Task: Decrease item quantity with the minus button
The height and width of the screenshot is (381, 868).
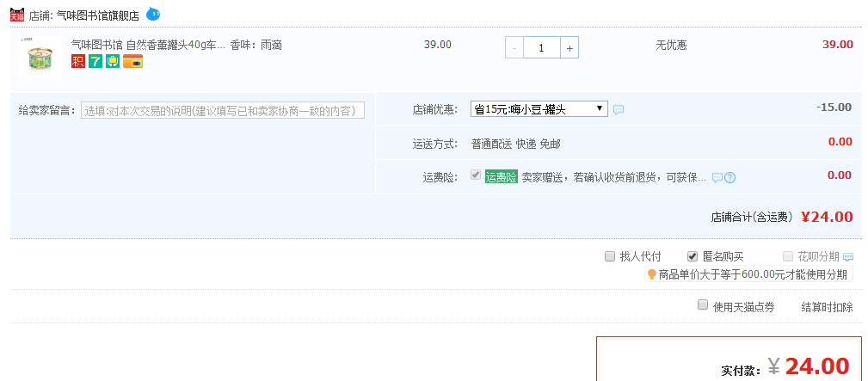Action: [514, 48]
